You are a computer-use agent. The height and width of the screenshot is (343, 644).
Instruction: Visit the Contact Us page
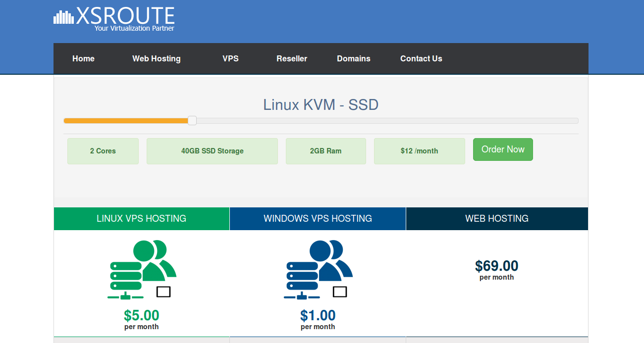[421, 58]
